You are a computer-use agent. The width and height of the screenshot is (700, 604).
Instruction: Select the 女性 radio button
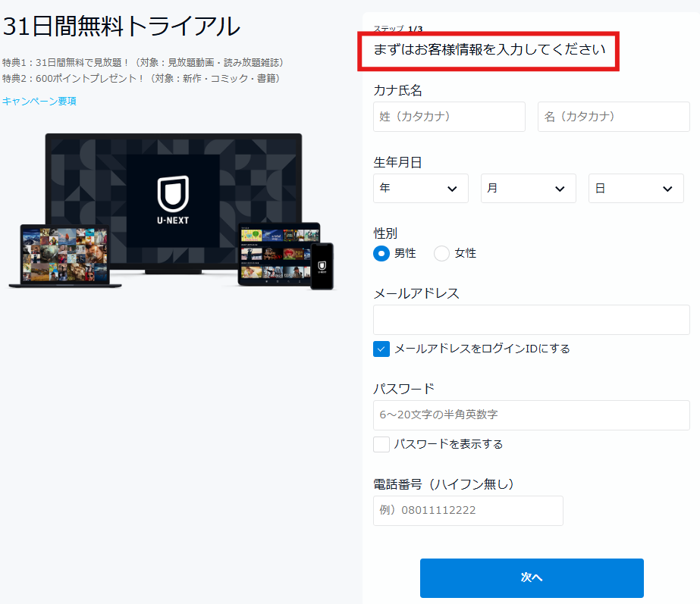click(441, 253)
